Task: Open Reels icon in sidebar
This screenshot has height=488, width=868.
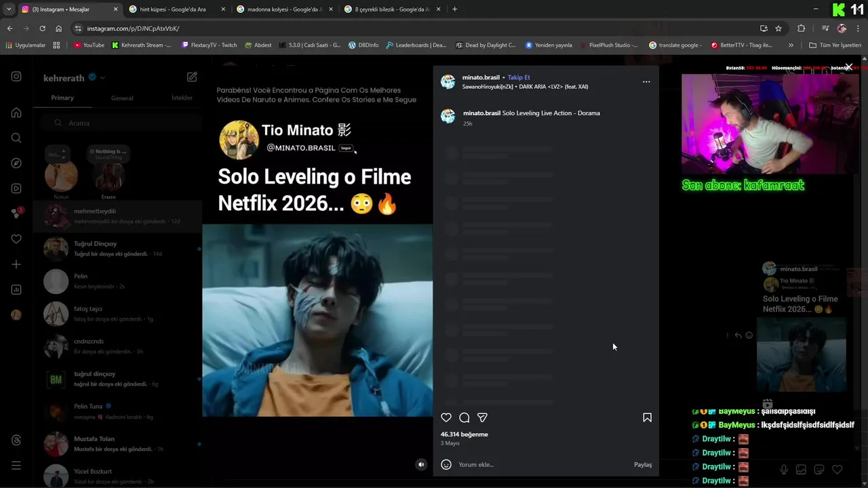Action: 16,188
